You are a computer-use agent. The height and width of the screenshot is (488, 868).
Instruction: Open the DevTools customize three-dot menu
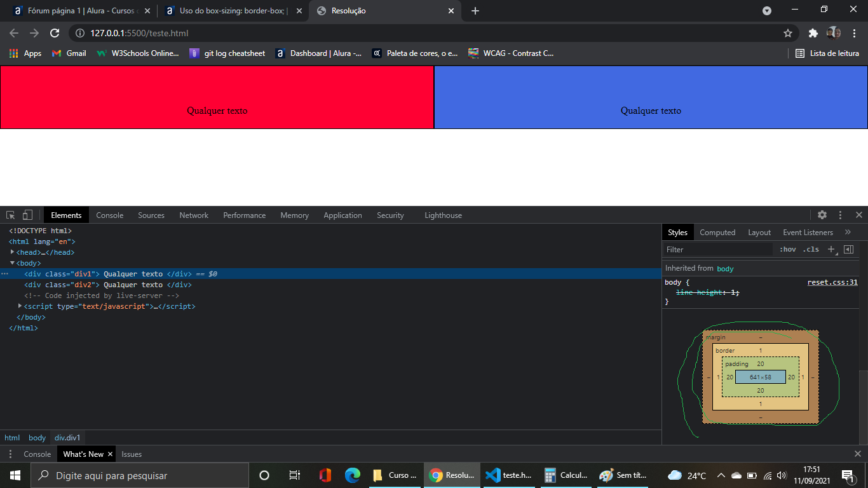840,215
